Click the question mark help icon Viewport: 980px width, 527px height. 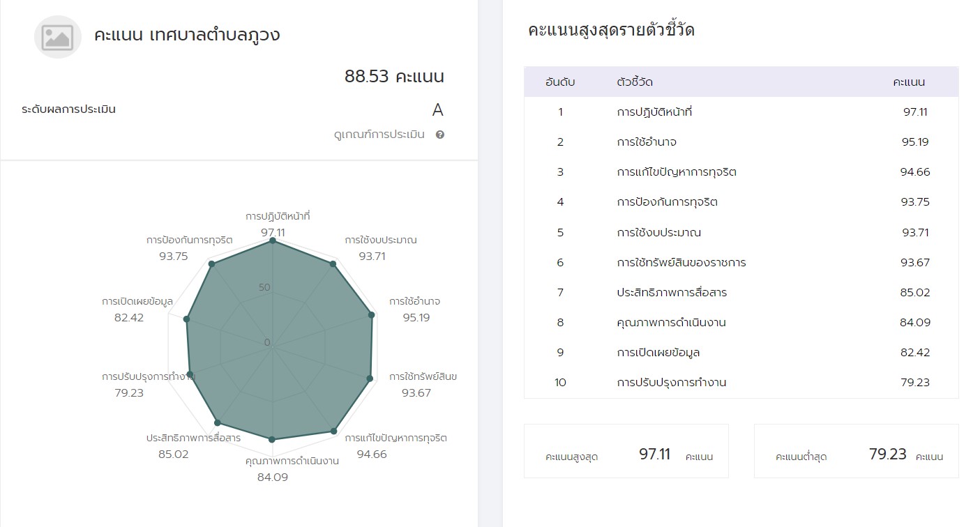pos(440,135)
